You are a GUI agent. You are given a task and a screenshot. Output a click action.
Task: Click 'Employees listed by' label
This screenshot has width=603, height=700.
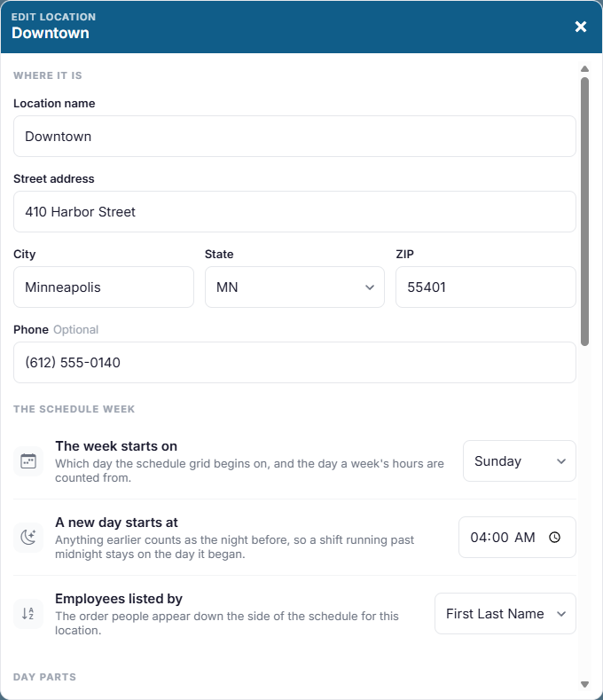[119, 599]
